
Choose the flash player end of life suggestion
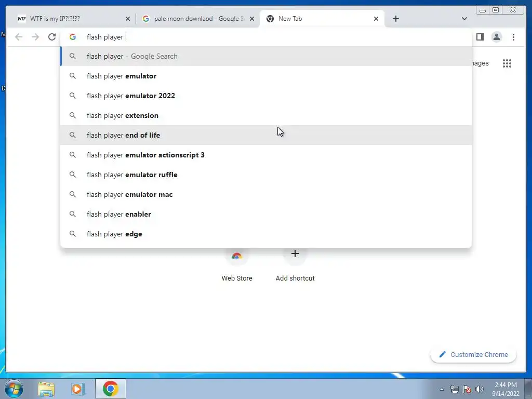coord(266,135)
